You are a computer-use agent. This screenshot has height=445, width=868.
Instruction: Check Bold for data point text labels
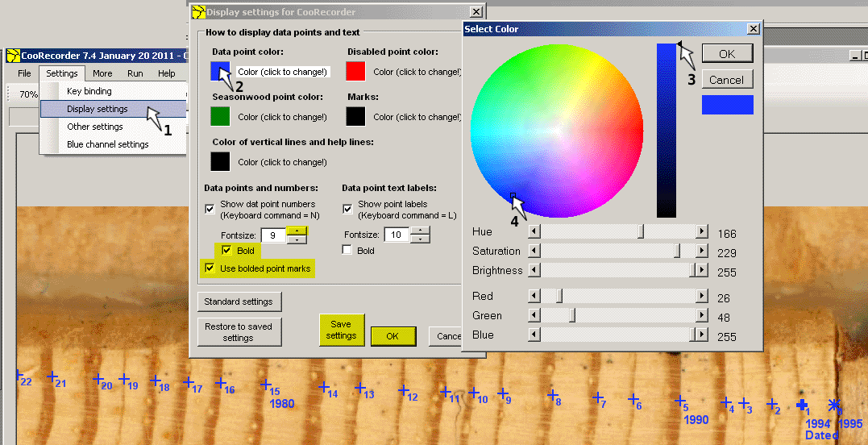coord(347,250)
